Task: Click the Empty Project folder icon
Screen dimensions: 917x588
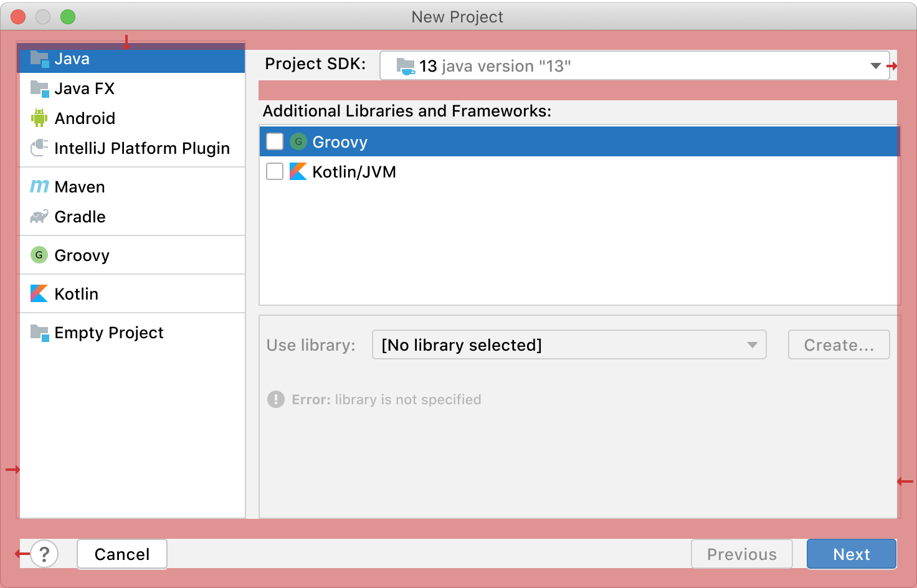Action: pos(39,333)
